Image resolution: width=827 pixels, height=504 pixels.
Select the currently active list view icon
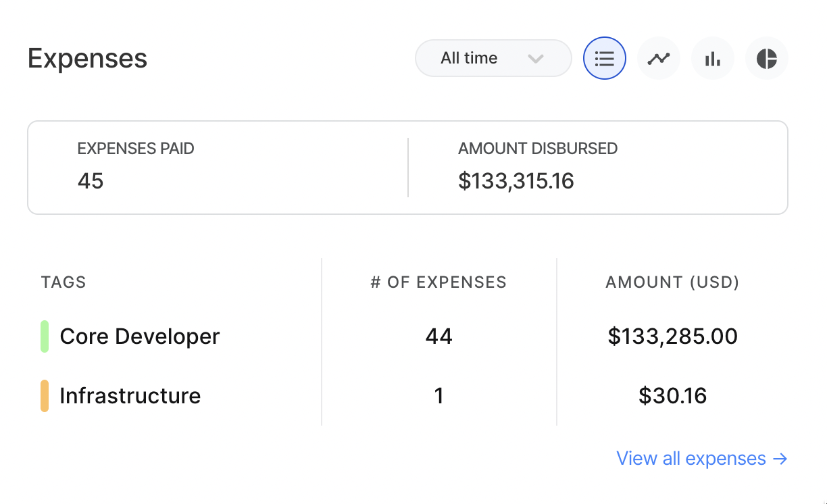[604, 58]
